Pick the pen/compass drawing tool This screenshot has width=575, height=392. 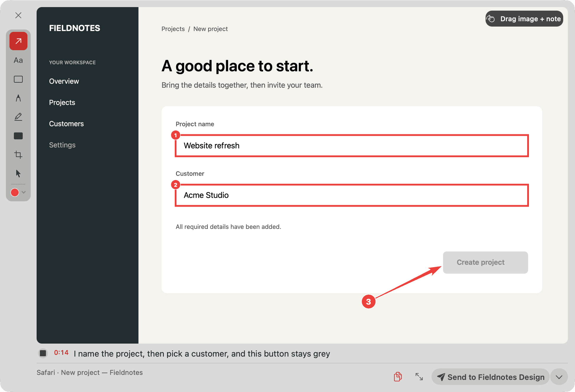click(18, 98)
